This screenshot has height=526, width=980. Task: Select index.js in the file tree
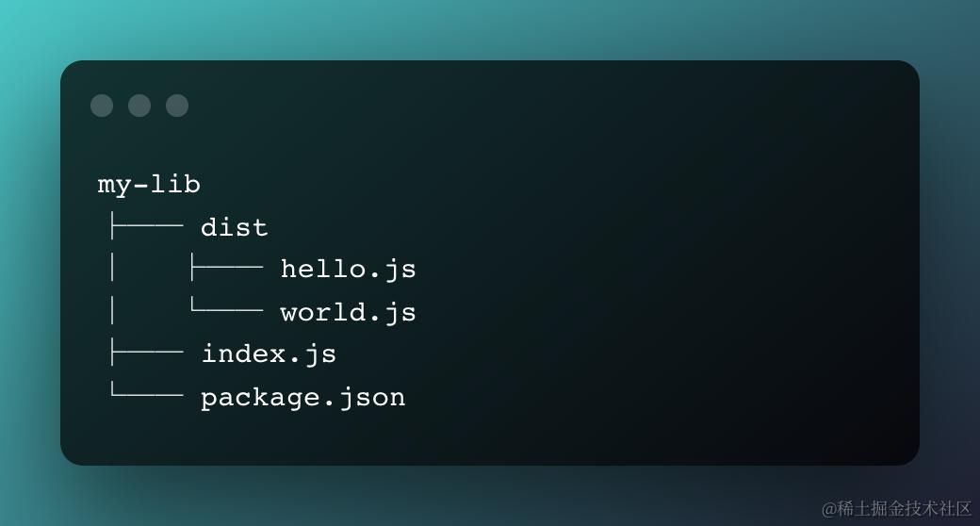[x=269, y=354]
